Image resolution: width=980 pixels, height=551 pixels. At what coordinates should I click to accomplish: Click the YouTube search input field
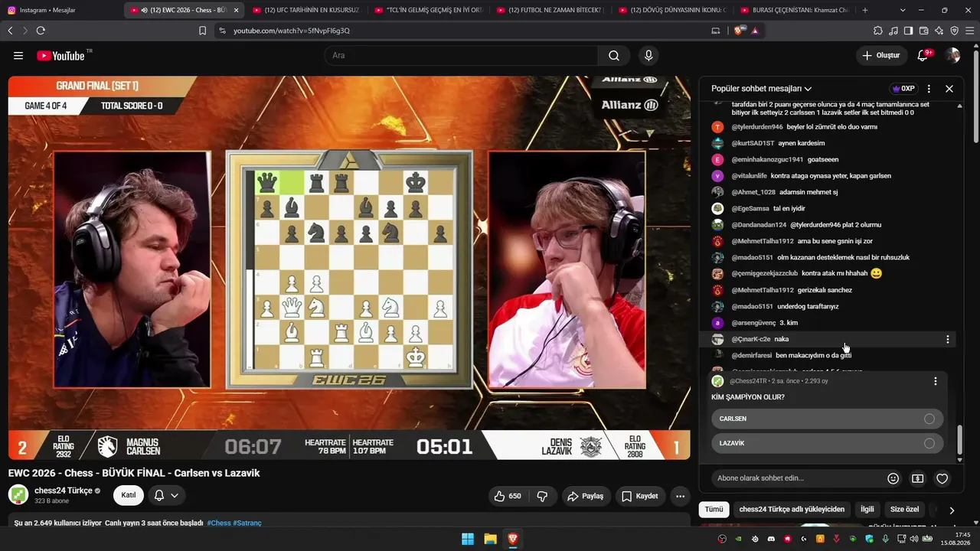point(461,56)
